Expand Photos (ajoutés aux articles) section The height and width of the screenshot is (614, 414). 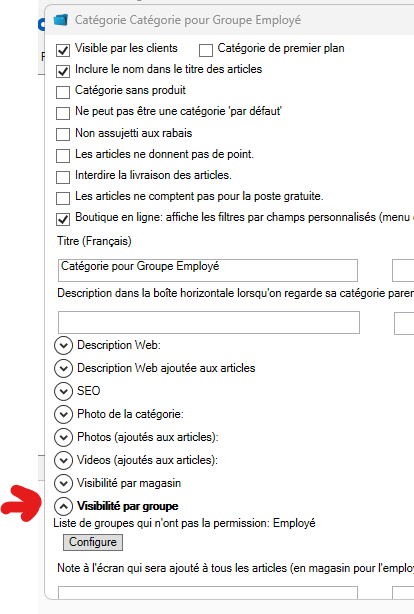click(x=63, y=437)
